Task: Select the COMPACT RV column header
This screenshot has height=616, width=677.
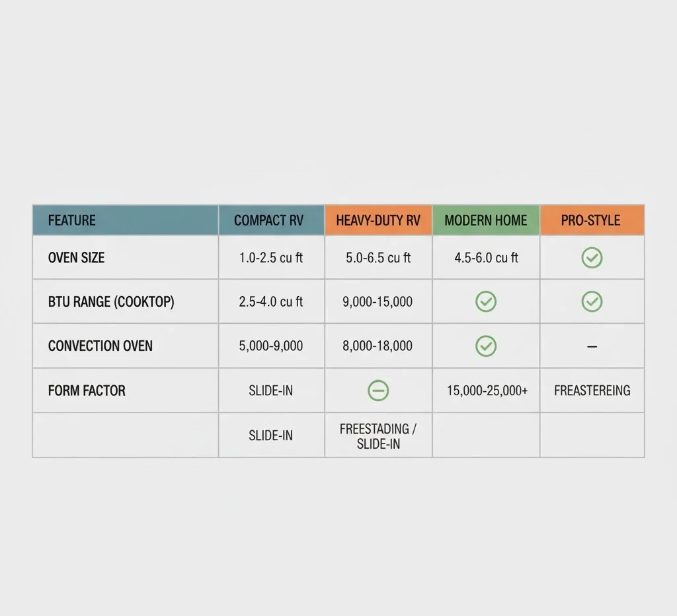Action: pyautogui.click(x=268, y=221)
